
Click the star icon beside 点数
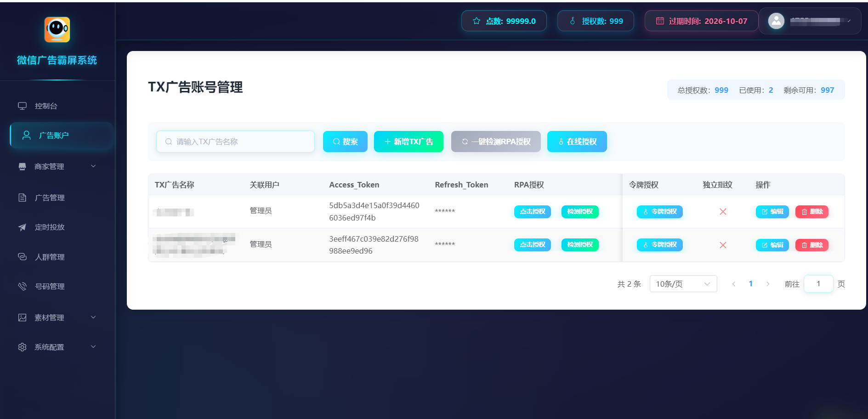click(x=477, y=21)
